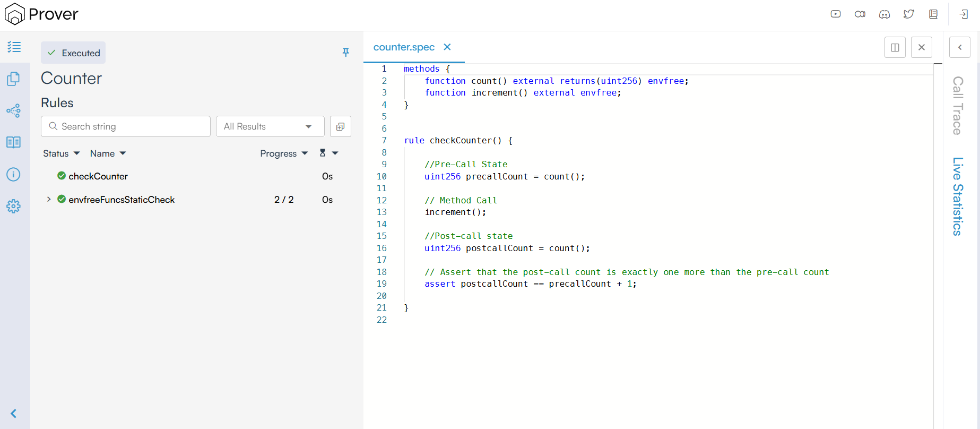The image size is (980, 429).
Task: Open the All Results filter dropdown
Action: point(270,126)
